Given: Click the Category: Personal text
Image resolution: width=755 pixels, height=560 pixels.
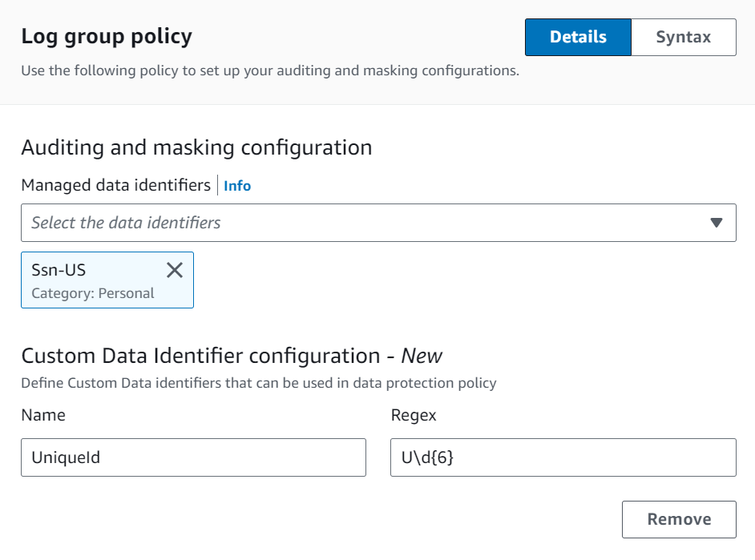Looking at the screenshot, I should pos(93,293).
